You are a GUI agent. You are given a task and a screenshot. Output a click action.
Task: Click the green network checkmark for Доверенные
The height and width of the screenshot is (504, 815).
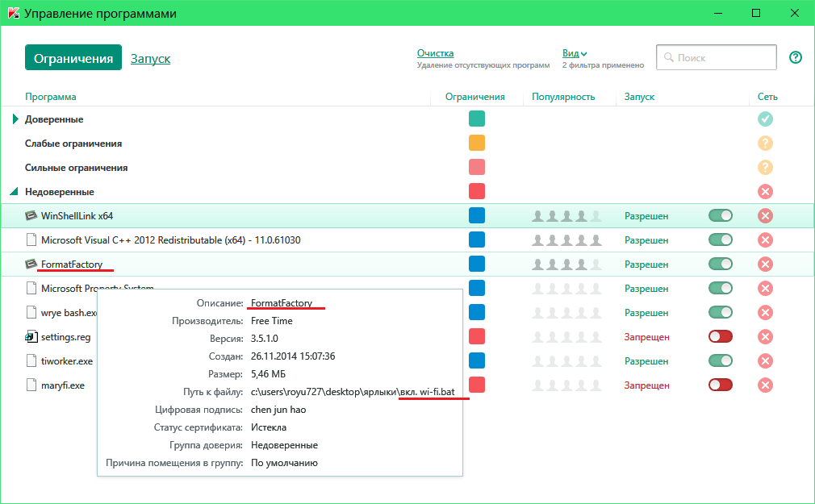tap(766, 119)
